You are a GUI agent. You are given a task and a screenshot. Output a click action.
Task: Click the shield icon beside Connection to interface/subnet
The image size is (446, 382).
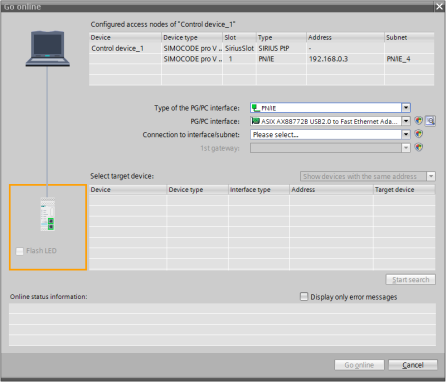pyautogui.click(x=419, y=134)
